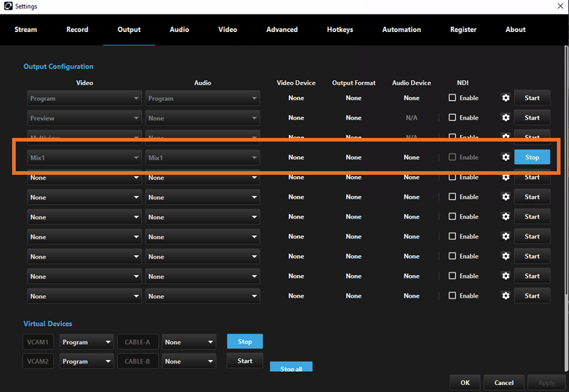Switch to the Audio tab
The width and height of the screenshot is (569, 392).
179,29
